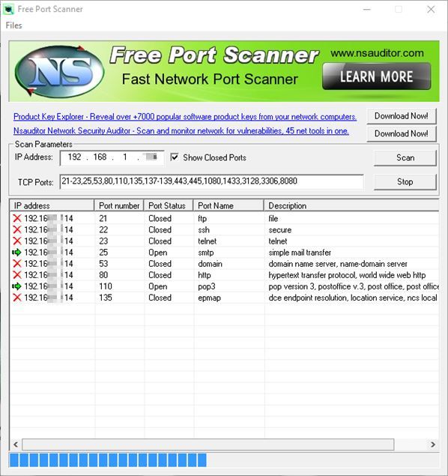Image resolution: width=448 pixels, height=476 pixels.
Task: Open the Files menu
Action: point(13,25)
